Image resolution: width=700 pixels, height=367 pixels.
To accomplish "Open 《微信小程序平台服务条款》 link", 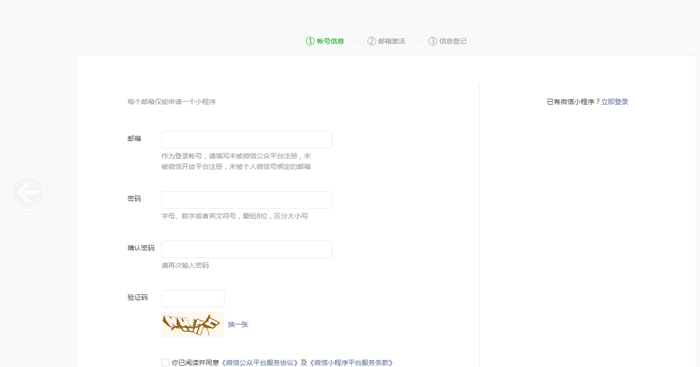I will [351, 363].
